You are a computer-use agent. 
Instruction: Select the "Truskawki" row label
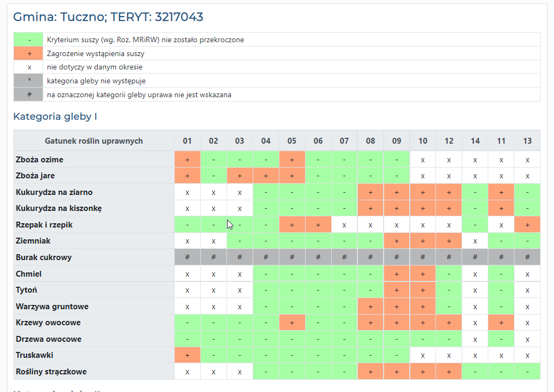(x=35, y=355)
